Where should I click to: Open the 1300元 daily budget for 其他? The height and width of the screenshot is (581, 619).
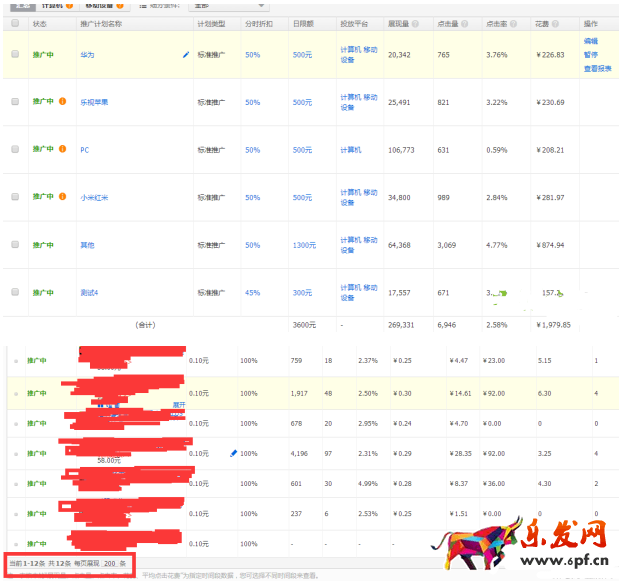303,245
